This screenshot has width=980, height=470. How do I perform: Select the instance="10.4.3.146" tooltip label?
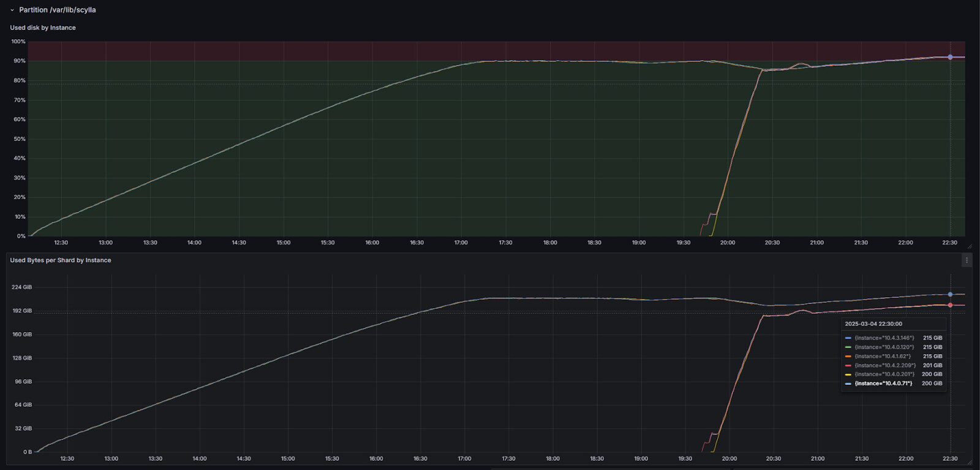coord(884,338)
